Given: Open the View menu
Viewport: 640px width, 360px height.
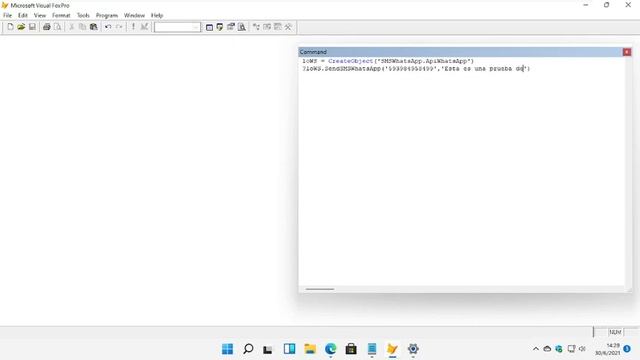Looking at the screenshot, I should [x=40, y=15].
